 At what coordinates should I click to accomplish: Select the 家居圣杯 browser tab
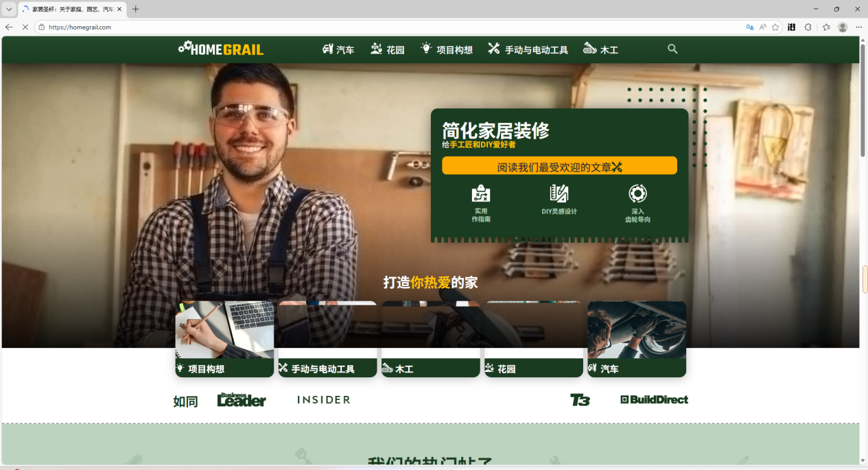[72, 9]
